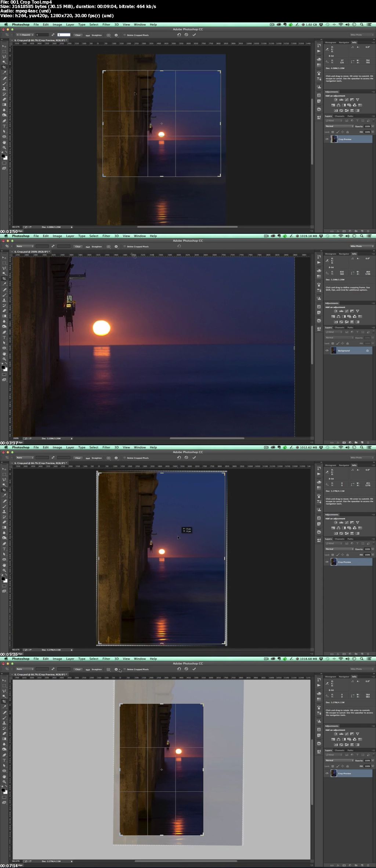Open Fill dropdown arrow in the 00:07:14 frame

(373, 766)
